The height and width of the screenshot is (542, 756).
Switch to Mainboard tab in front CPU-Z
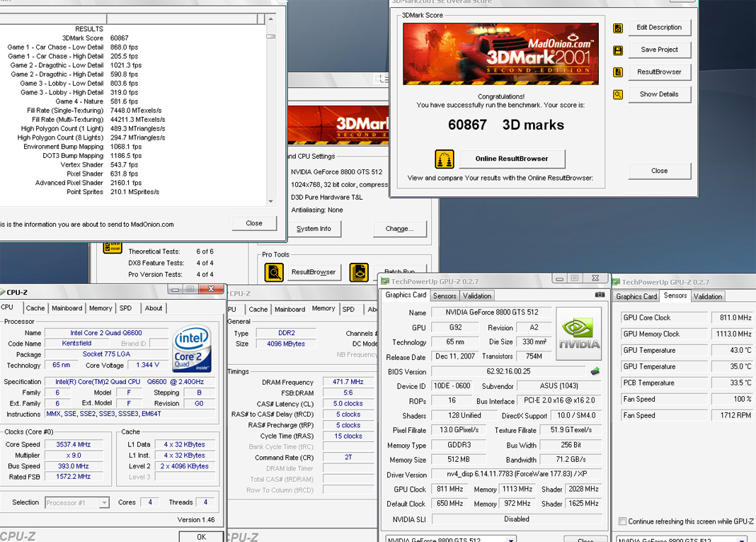tap(67, 308)
